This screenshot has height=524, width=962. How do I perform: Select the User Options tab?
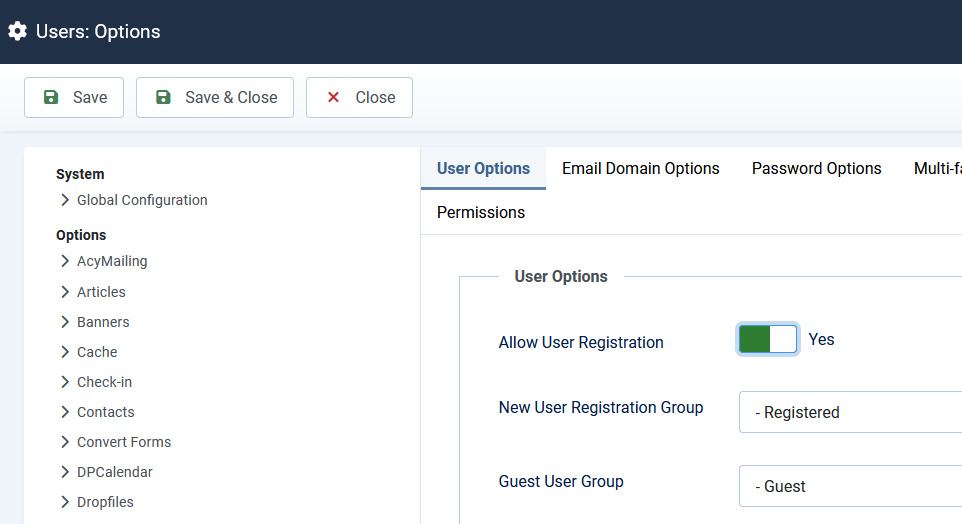click(483, 168)
